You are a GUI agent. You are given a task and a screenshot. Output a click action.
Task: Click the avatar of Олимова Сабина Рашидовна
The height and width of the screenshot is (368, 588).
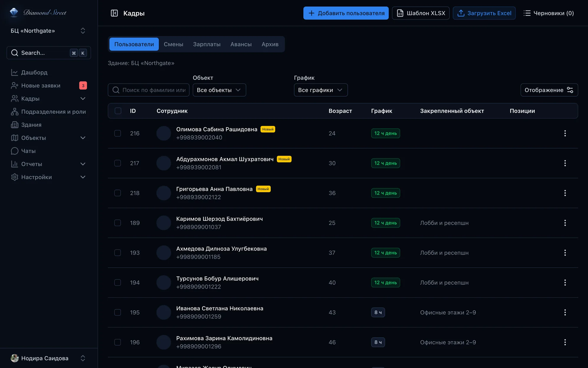tap(164, 133)
